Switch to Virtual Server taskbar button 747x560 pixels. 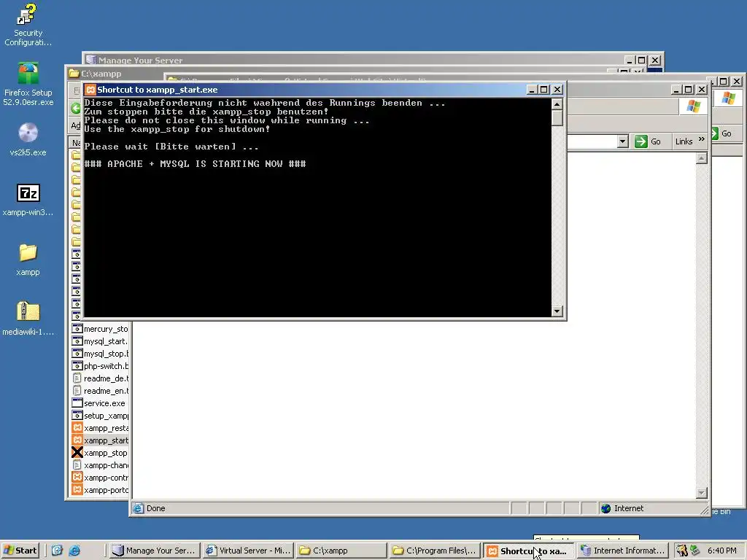[247, 551]
